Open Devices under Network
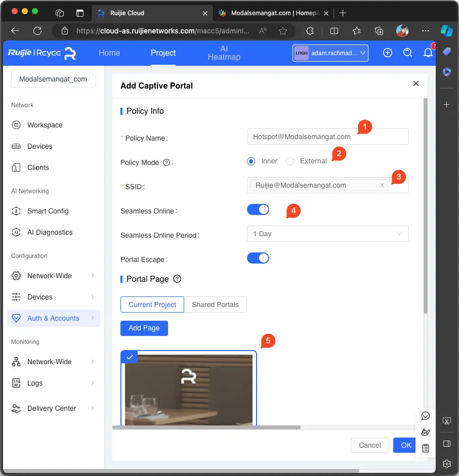This screenshot has width=459, height=476. 40,146
